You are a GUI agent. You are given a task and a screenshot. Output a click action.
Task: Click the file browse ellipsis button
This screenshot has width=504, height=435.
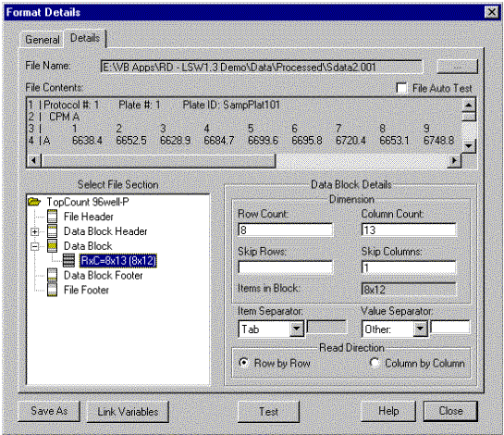457,67
